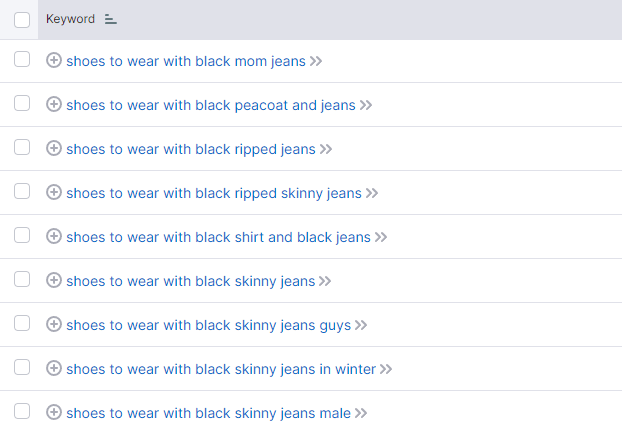Add 'black ripped jeans' keyword with plus icon
The height and width of the screenshot is (433, 622).
[54, 149]
